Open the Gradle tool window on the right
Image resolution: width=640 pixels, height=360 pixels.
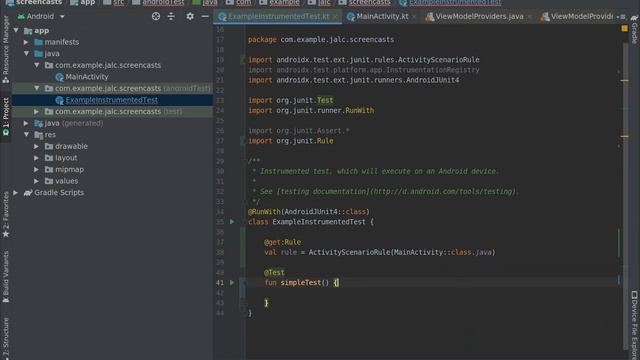(634, 29)
